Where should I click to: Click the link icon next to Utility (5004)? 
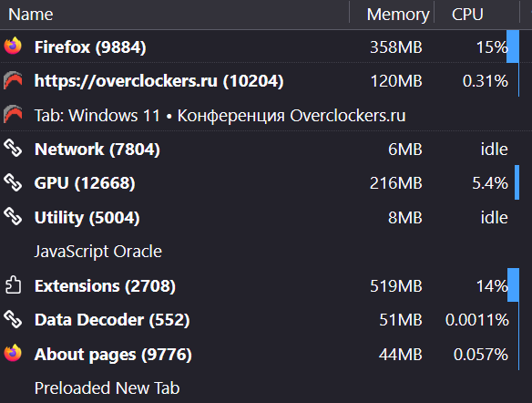pos(13,217)
